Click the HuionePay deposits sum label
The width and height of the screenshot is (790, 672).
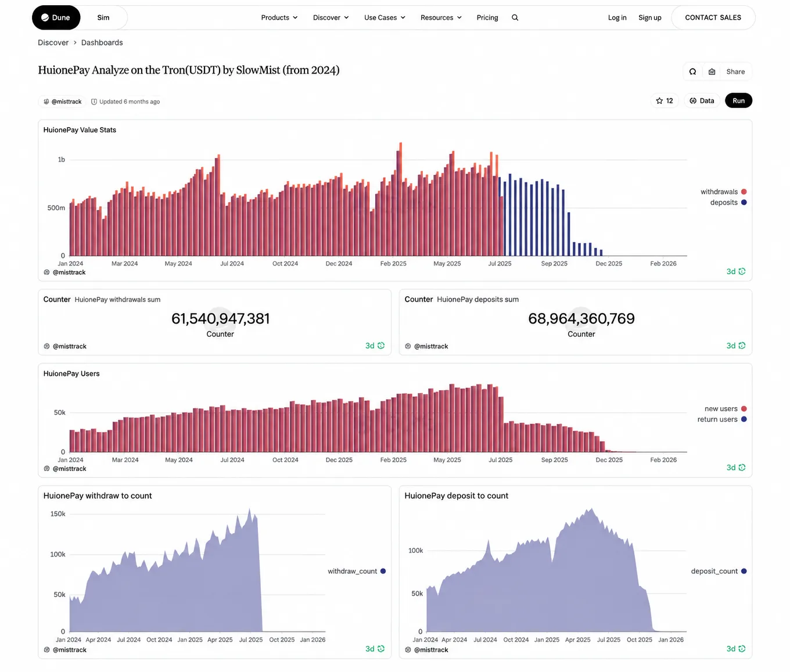(477, 300)
